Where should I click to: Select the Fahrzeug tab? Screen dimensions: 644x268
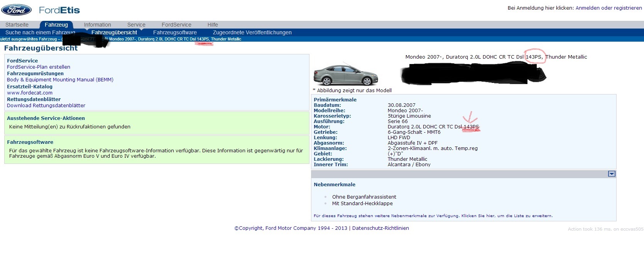[x=56, y=25]
